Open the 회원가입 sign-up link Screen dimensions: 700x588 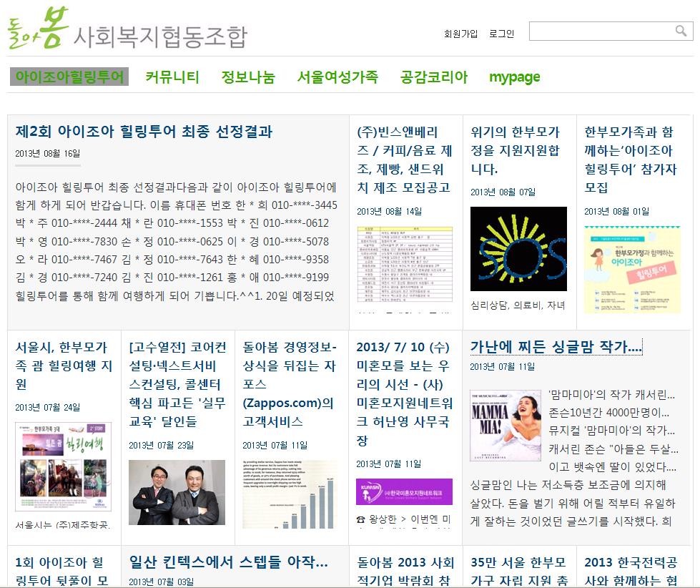tap(460, 34)
